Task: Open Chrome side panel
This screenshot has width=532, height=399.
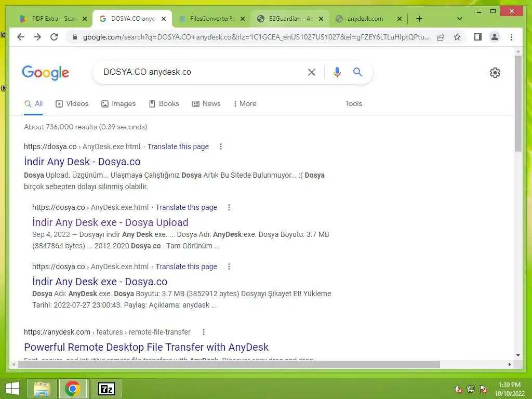Action: (x=478, y=37)
